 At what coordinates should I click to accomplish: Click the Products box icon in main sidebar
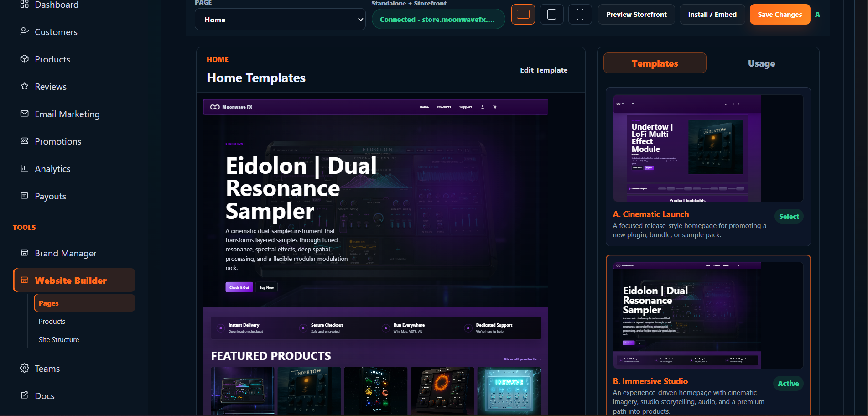point(25,59)
